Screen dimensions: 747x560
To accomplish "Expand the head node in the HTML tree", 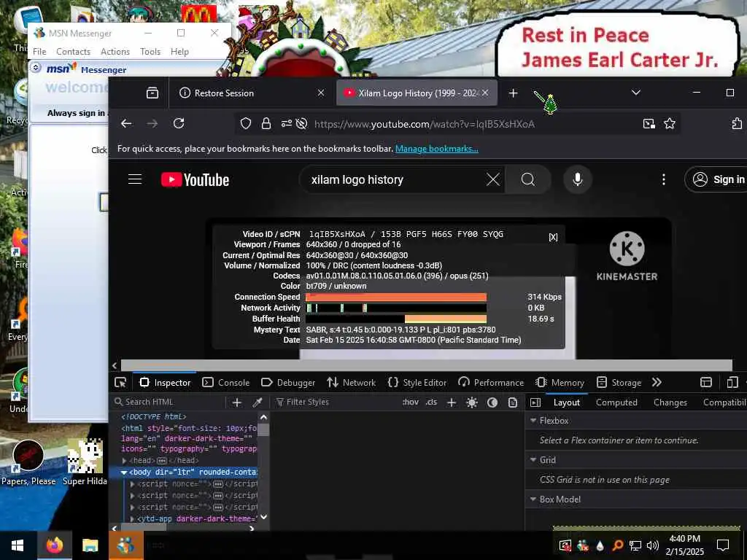I will pos(124,461).
